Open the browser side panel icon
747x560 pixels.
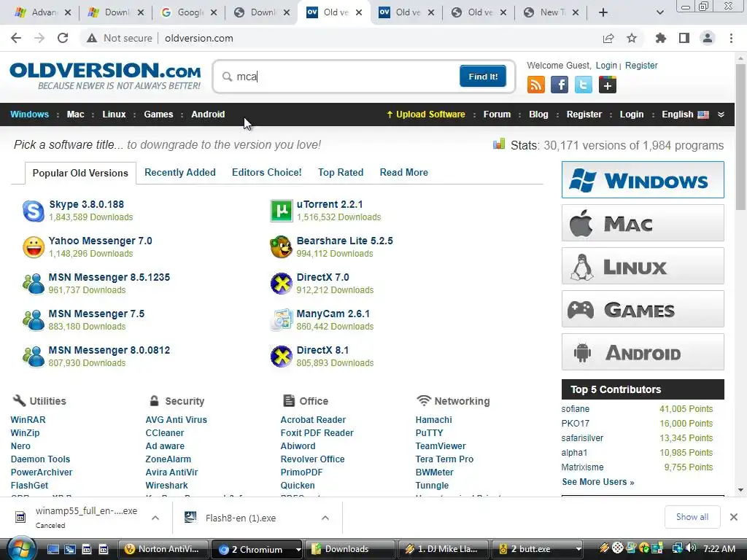pyautogui.click(x=684, y=38)
